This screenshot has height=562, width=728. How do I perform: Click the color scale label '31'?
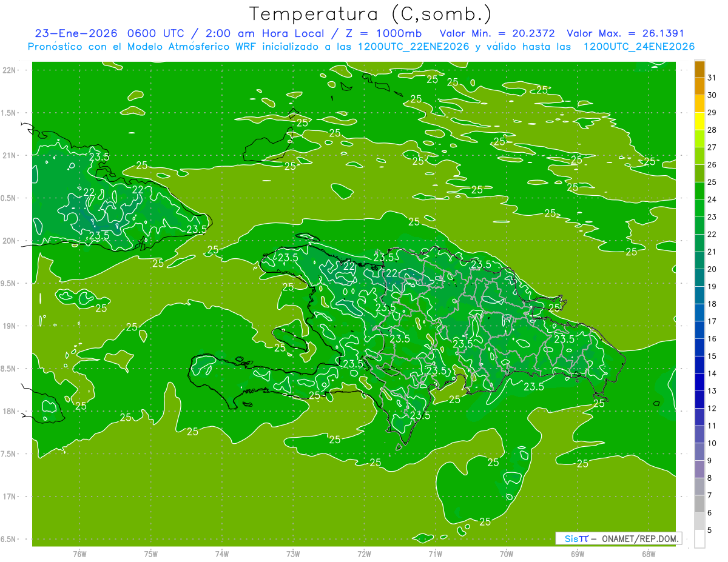[x=712, y=78]
